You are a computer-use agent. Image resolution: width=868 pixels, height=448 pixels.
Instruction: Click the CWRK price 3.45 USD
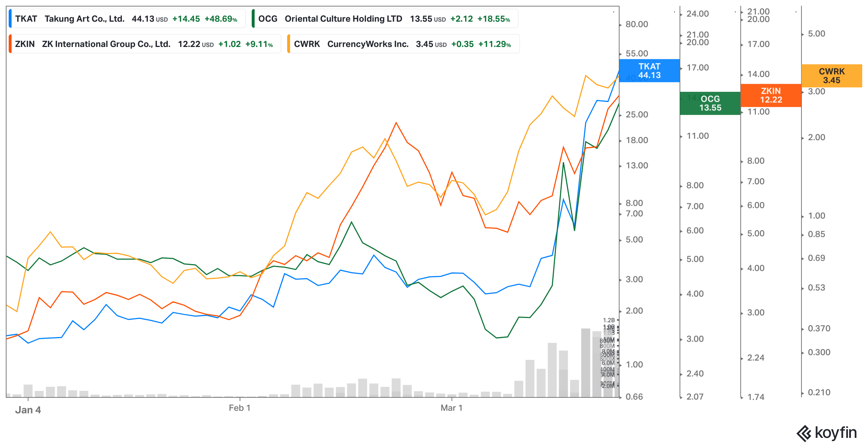coord(431,44)
